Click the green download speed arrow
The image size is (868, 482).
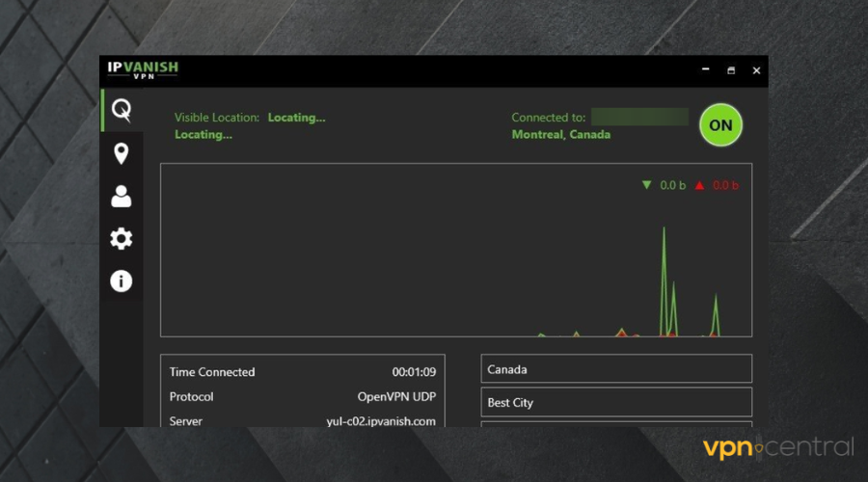click(x=646, y=185)
